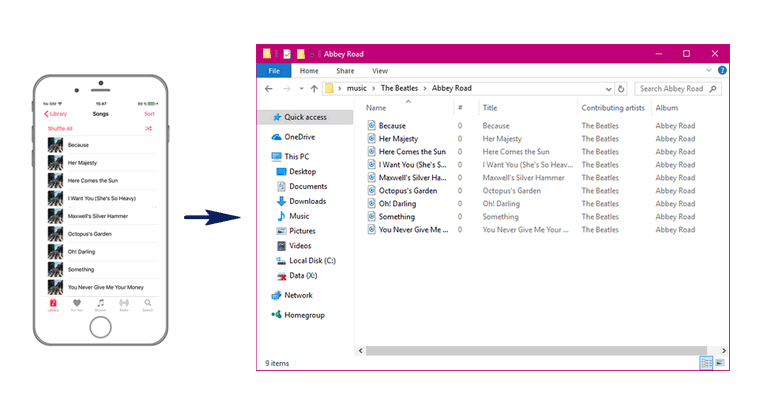Viewport: 760px width, 413px height.
Task: Tap the shuffle icon on iPhone
Action: click(x=148, y=128)
